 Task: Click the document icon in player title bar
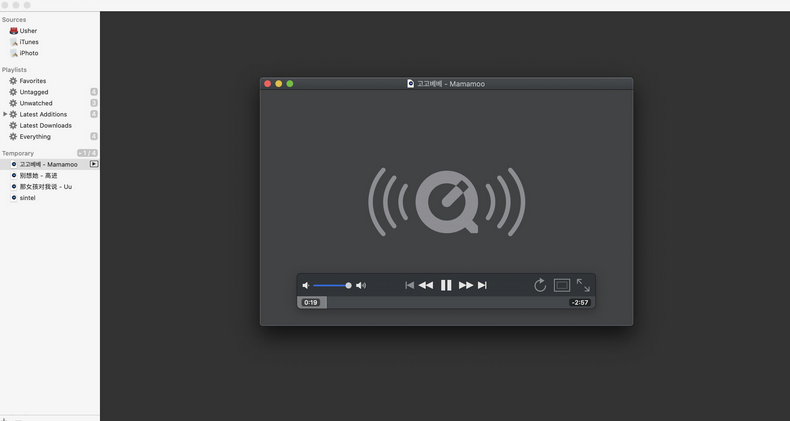411,84
